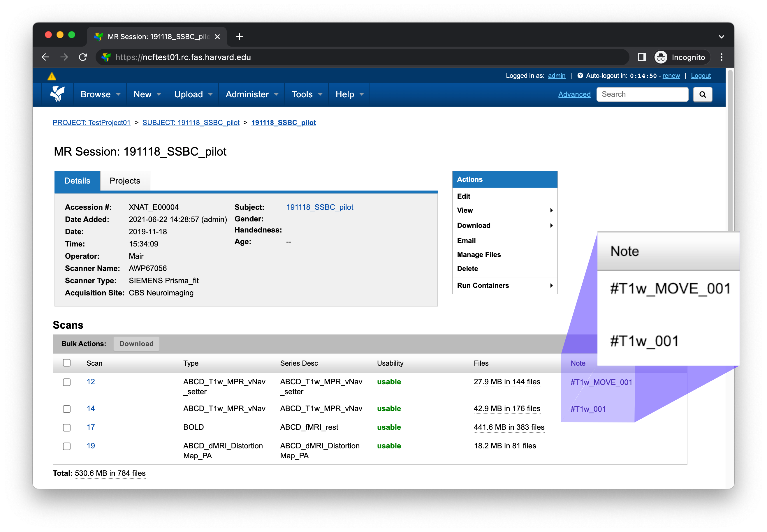Click the Scan column header
767x532 pixels.
94,363
